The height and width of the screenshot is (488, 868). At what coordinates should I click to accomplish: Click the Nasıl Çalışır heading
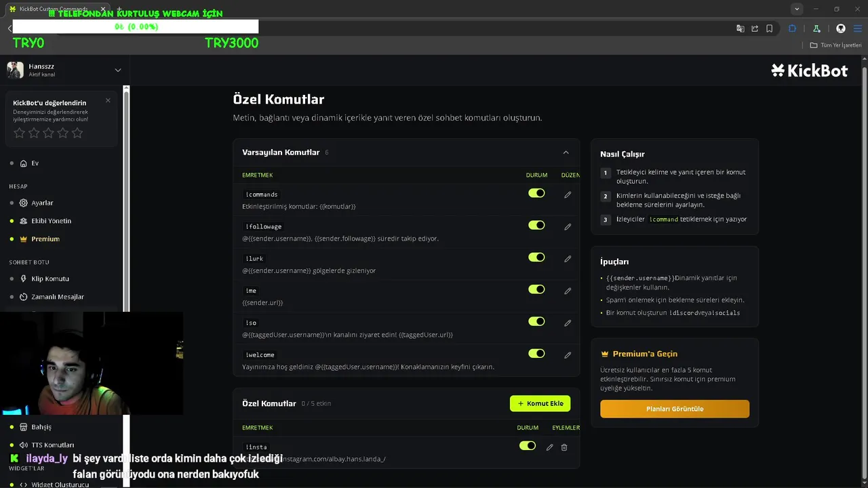click(x=623, y=155)
